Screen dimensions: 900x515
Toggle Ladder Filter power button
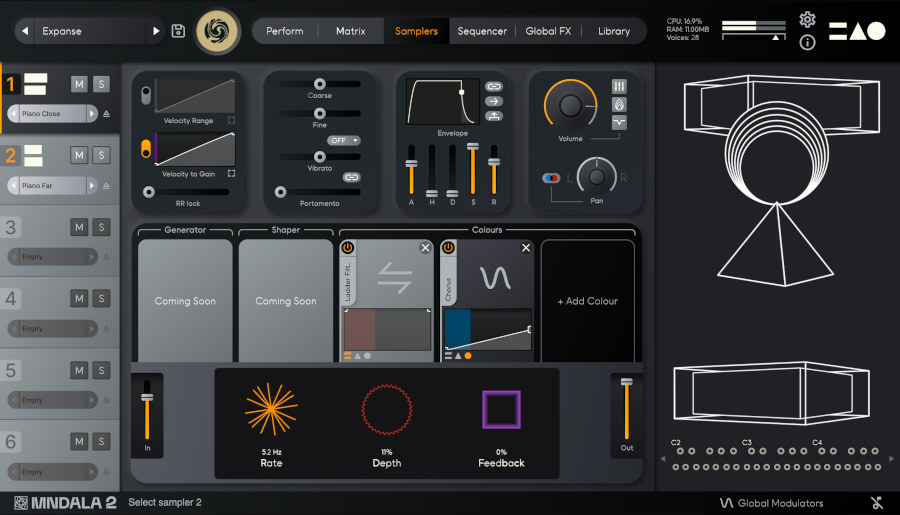pos(347,247)
